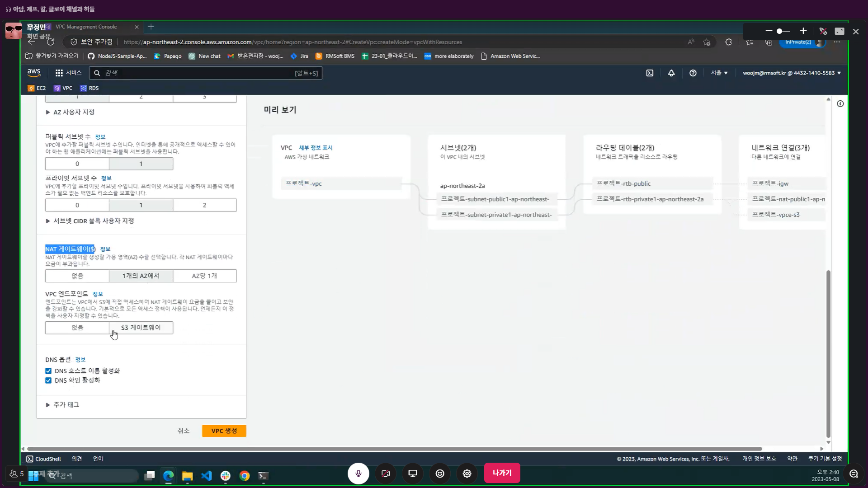Click the info panel icon at right

coord(840,104)
